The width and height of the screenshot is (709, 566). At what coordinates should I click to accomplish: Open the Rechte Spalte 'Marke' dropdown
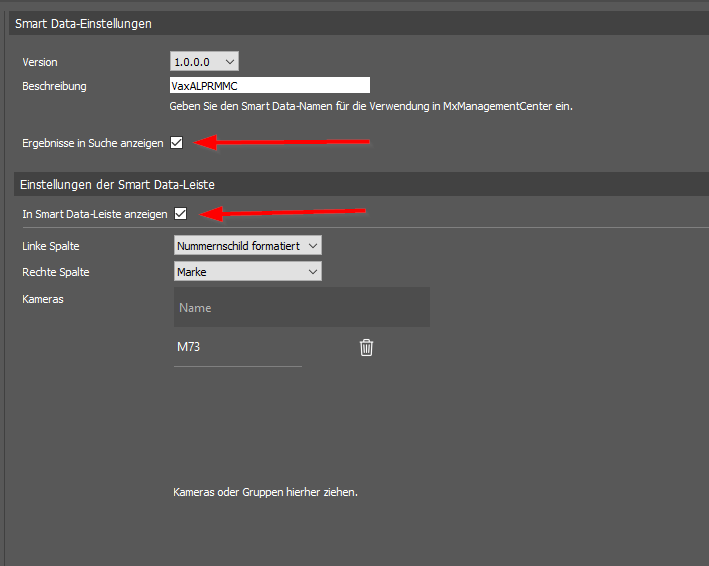click(248, 272)
